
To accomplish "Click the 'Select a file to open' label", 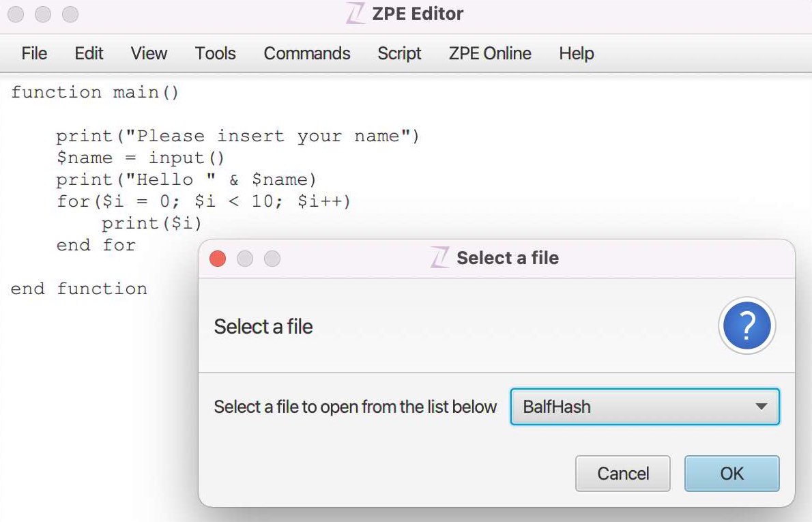I will pyautogui.click(x=356, y=407).
